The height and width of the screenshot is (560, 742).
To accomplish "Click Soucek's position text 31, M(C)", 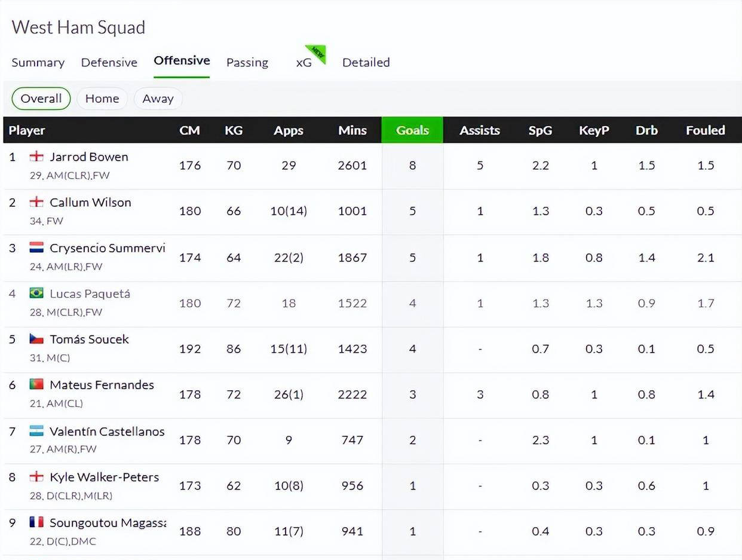I will coord(50,358).
